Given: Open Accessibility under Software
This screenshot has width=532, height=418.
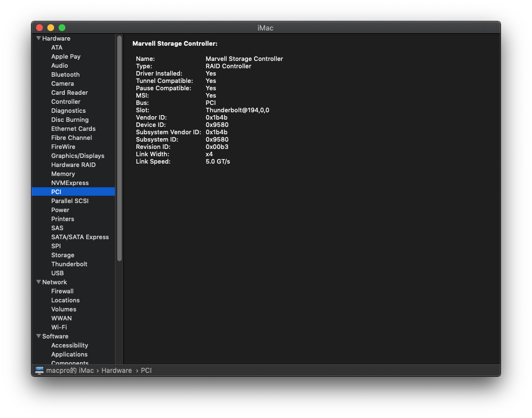Looking at the screenshot, I should click(69, 345).
